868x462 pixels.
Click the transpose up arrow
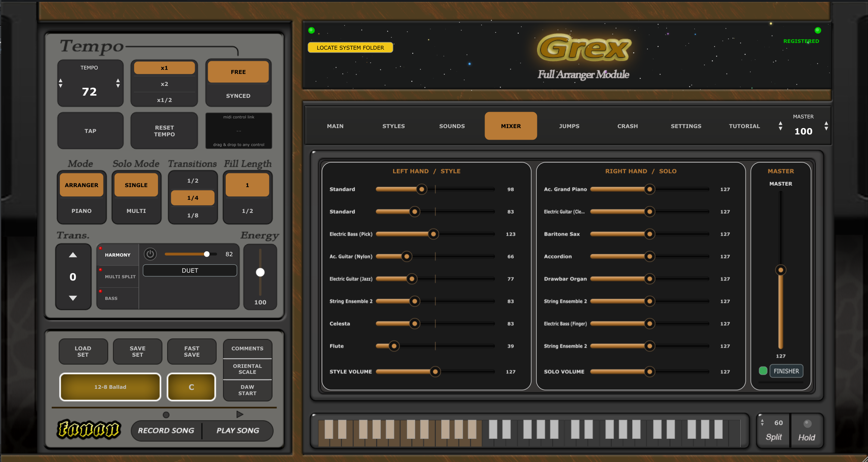[73, 255]
